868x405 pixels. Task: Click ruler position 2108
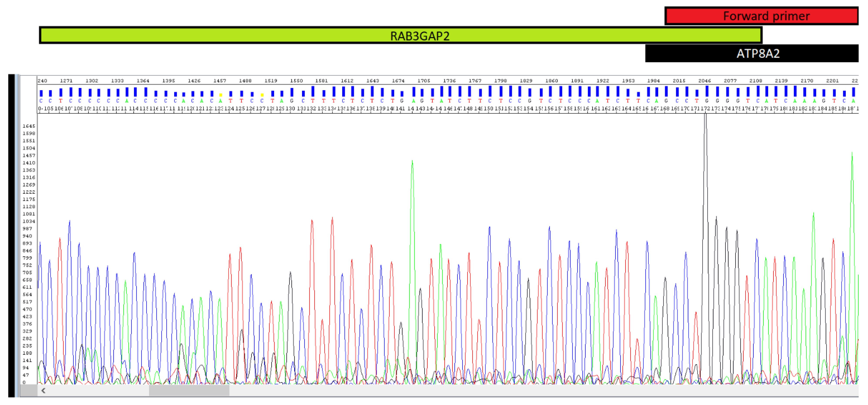point(756,81)
